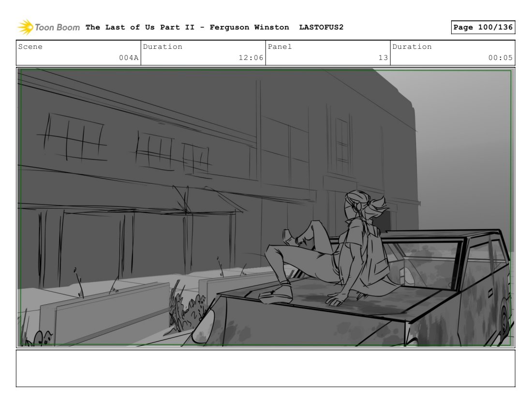Click the 'Panel' header label

click(x=280, y=47)
